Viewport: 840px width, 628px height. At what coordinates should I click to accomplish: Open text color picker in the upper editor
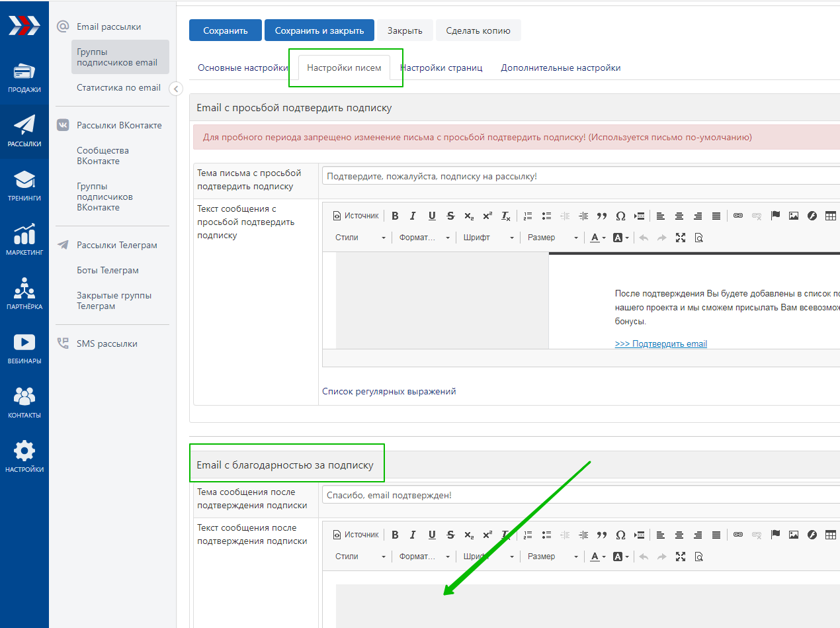coord(598,238)
